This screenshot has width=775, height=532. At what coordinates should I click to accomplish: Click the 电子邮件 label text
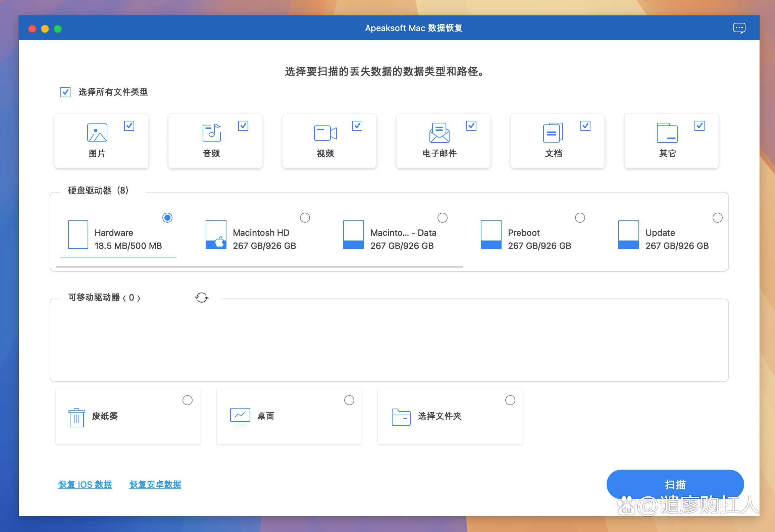click(x=440, y=154)
